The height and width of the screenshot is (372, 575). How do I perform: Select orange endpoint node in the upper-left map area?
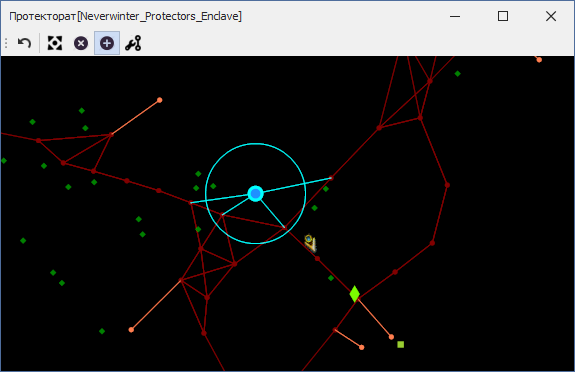point(160,100)
